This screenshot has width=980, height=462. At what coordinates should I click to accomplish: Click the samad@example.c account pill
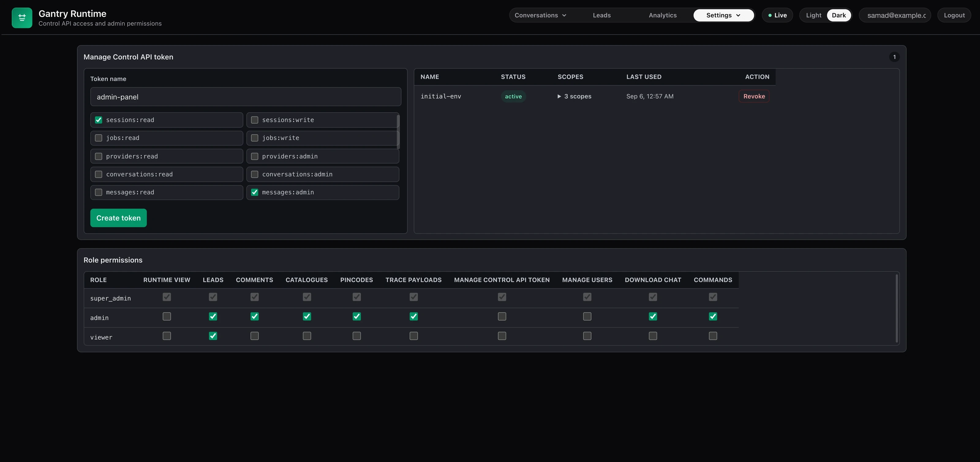point(895,15)
